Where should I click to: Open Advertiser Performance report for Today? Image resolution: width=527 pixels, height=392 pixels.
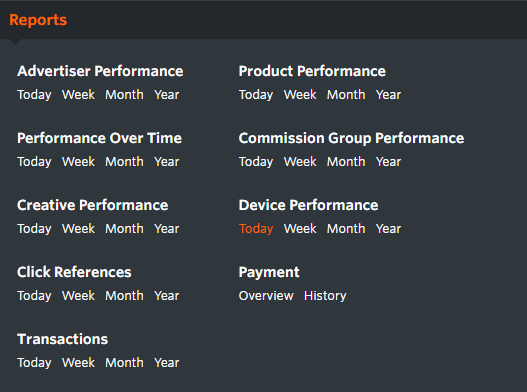pyautogui.click(x=34, y=95)
